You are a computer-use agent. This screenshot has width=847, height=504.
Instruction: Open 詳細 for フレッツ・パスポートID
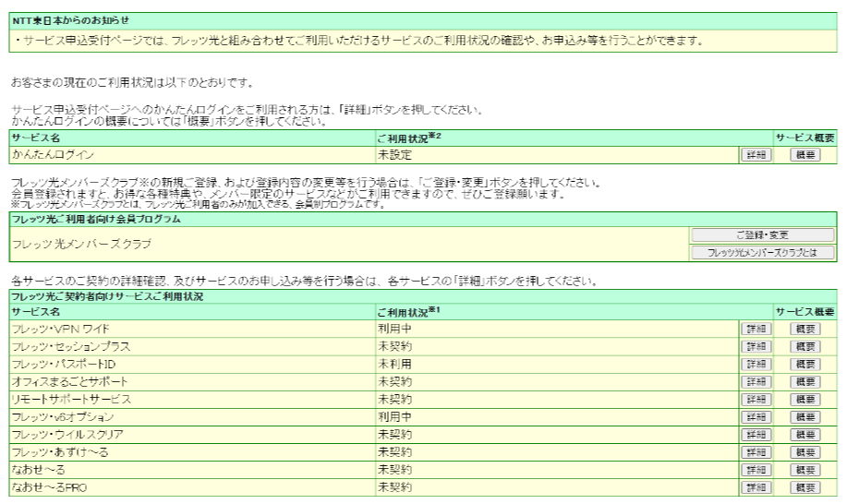(756, 365)
